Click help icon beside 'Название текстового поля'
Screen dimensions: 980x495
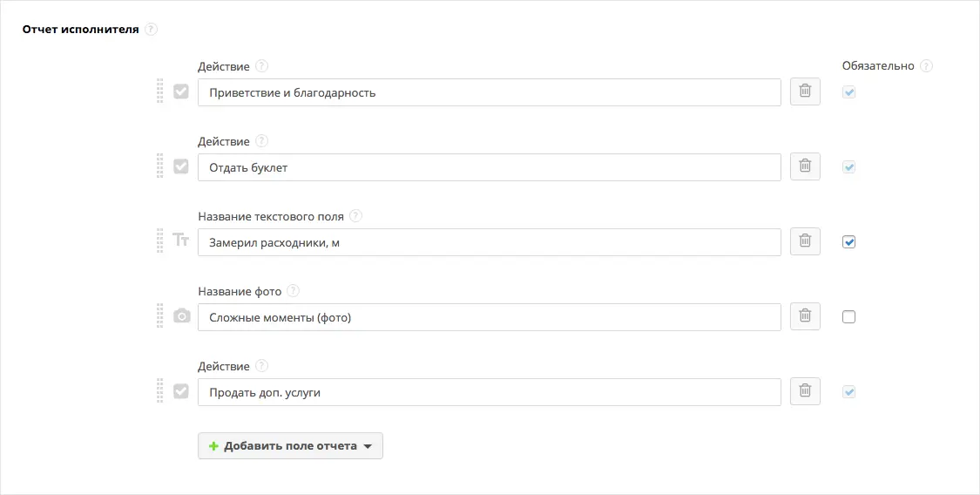coord(355,215)
